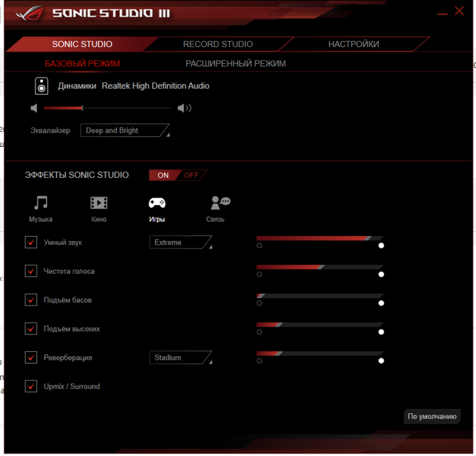Uncheck the Умный звук checkbox
The height and width of the screenshot is (456, 476).
pyautogui.click(x=31, y=242)
